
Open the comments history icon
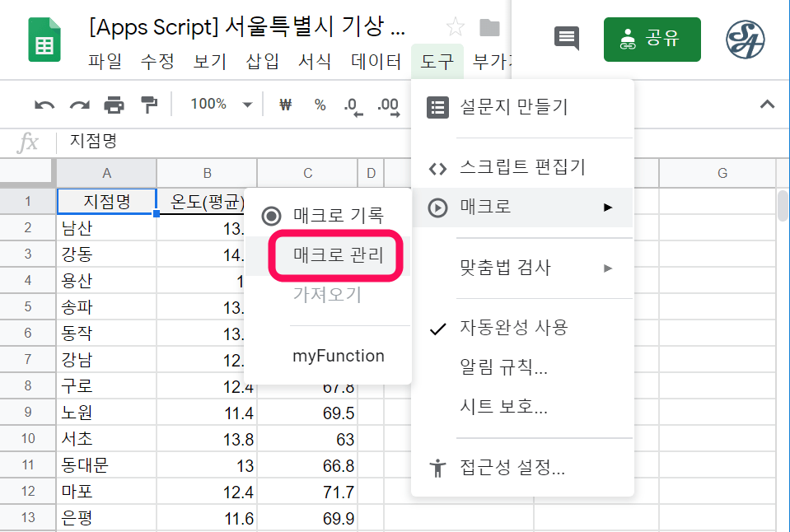pos(567,39)
